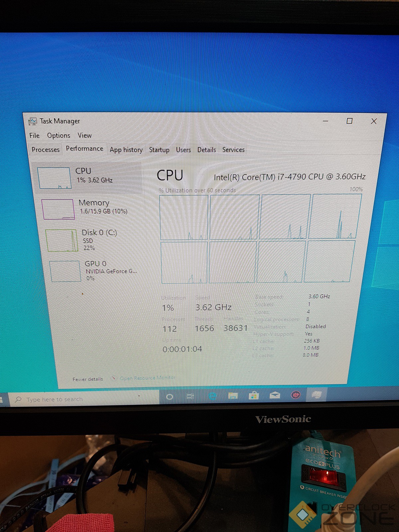Click the 8.0 MB L3 cache value
The width and height of the screenshot is (399, 532).
(311, 355)
